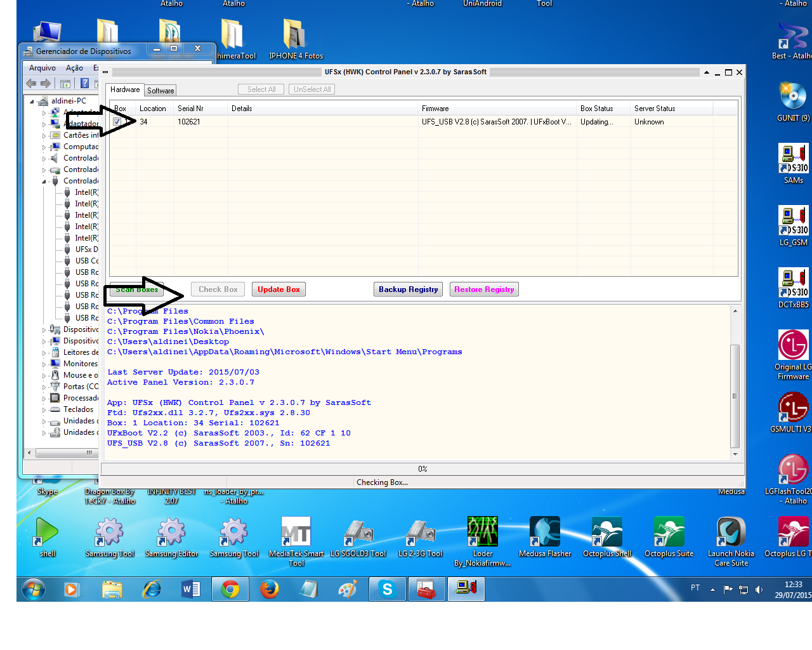The width and height of the screenshot is (812, 650).
Task: Open the shell desktop shortcut
Action: click(x=48, y=536)
